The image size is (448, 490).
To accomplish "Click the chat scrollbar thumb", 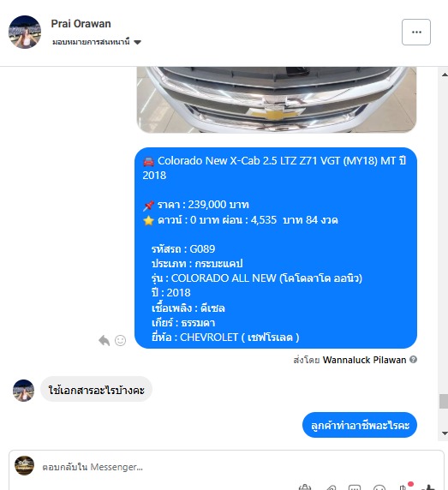I will pos(444,401).
